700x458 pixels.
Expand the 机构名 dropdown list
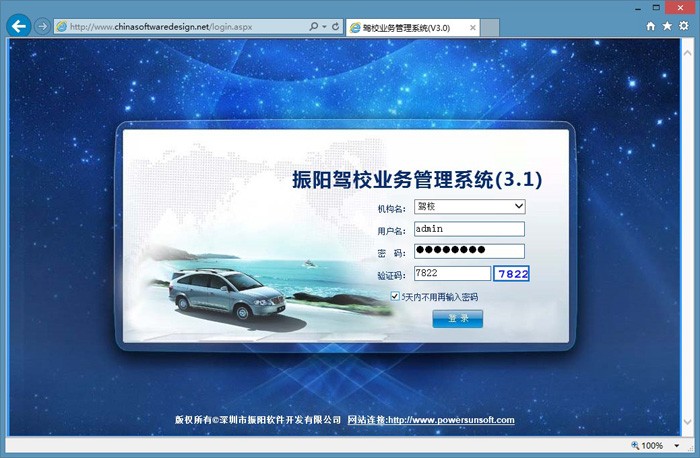pos(470,206)
